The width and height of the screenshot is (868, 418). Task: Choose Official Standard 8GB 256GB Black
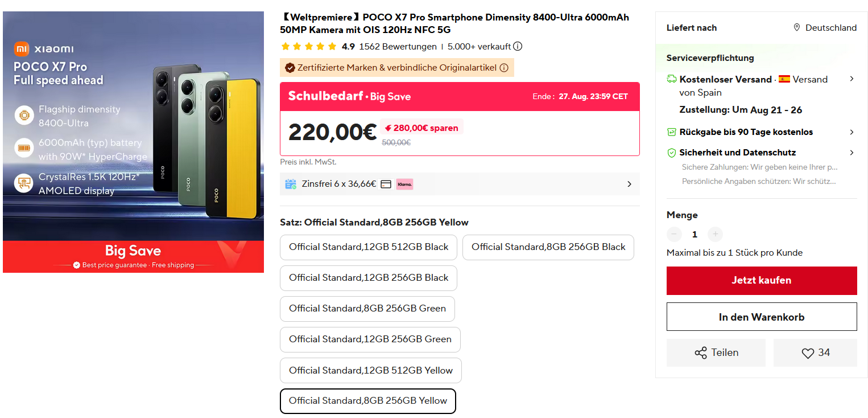(548, 247)
